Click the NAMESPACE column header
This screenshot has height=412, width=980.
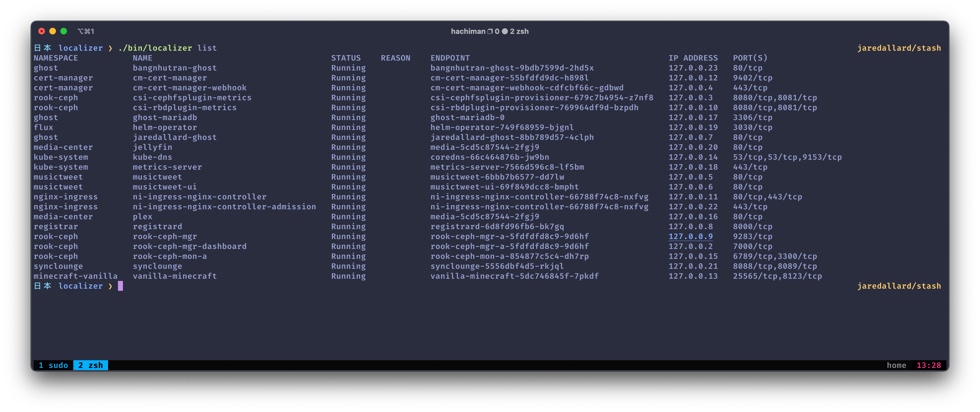coord(56,58)
